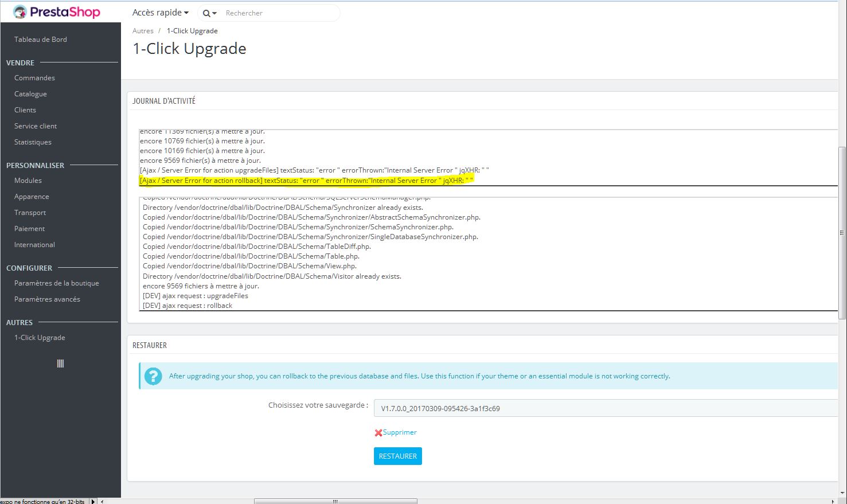The width and height of the screenshot is (847, 504).
Task: Open the Modules section
Action: click(28, 181)
